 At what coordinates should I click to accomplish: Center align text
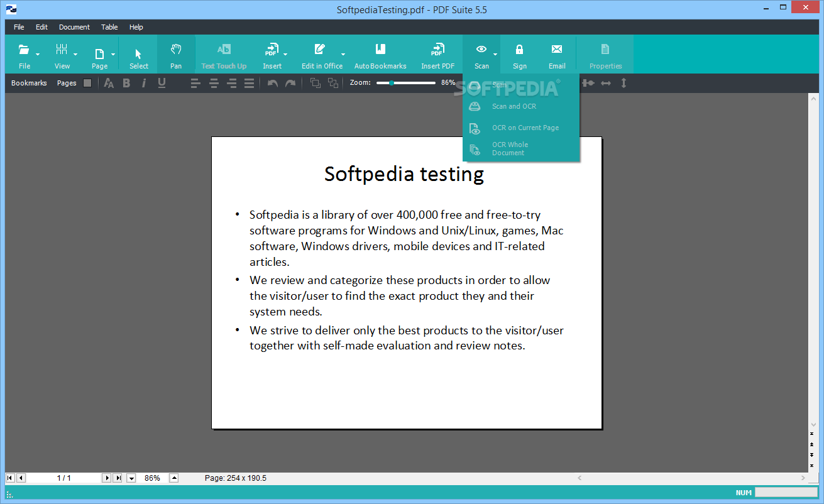pos(214,83)
